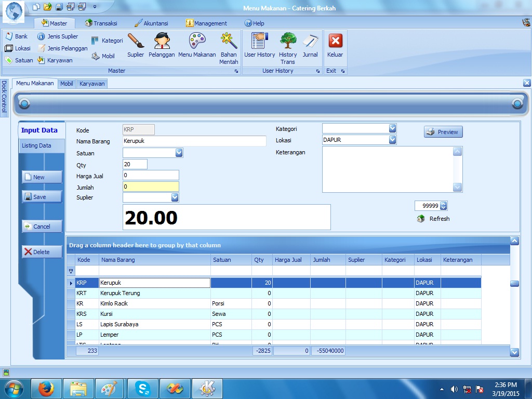Switch to the Karyawan document tab
532x399 pixels.
[x=92, y=84]
